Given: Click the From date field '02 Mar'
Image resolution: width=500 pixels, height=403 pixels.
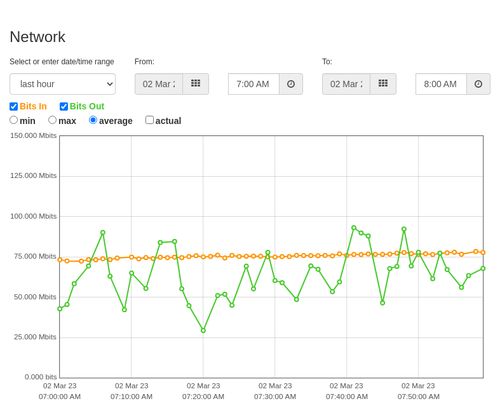Looking at the screenshot, I should pos(159,84).
